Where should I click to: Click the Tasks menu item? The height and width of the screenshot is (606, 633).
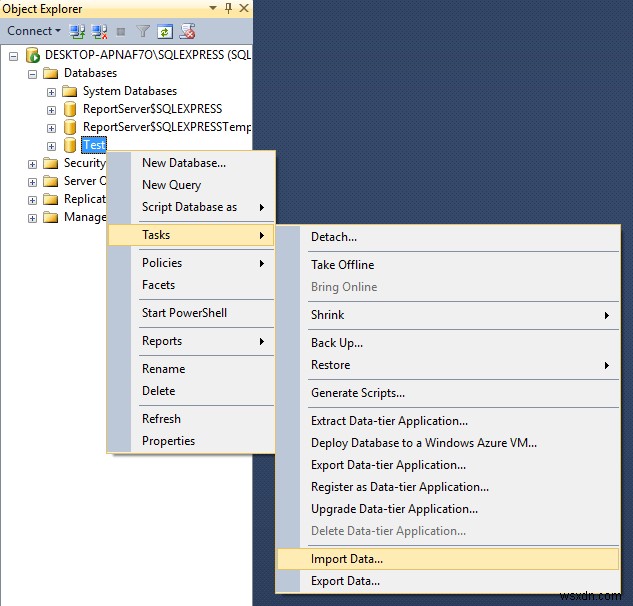[191, 235]
